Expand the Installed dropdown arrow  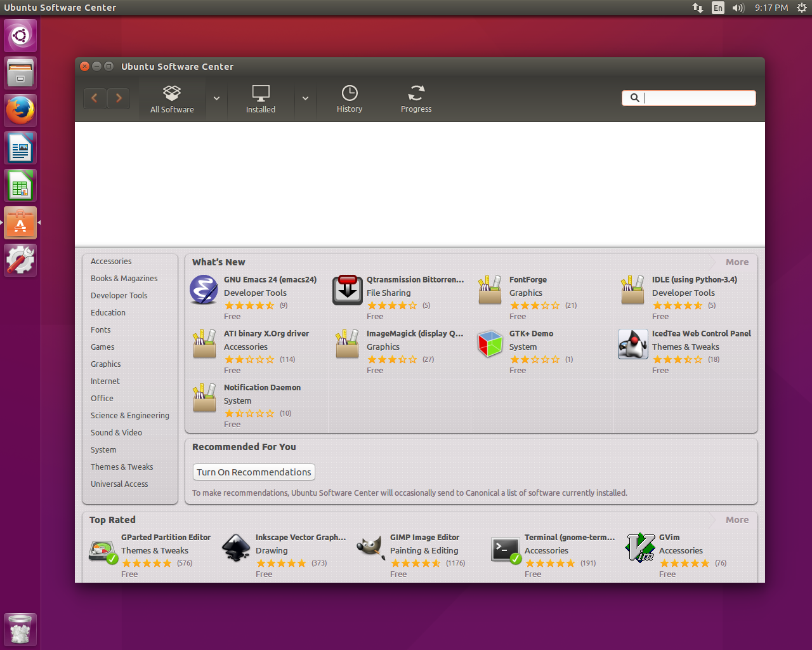click(305, 98)
